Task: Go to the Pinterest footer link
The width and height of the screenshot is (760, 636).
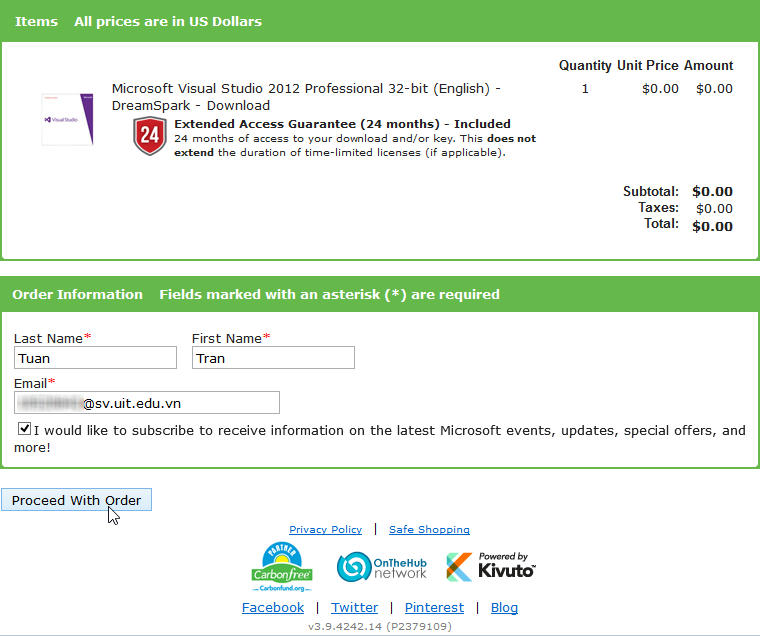Action: click(434, 607)
